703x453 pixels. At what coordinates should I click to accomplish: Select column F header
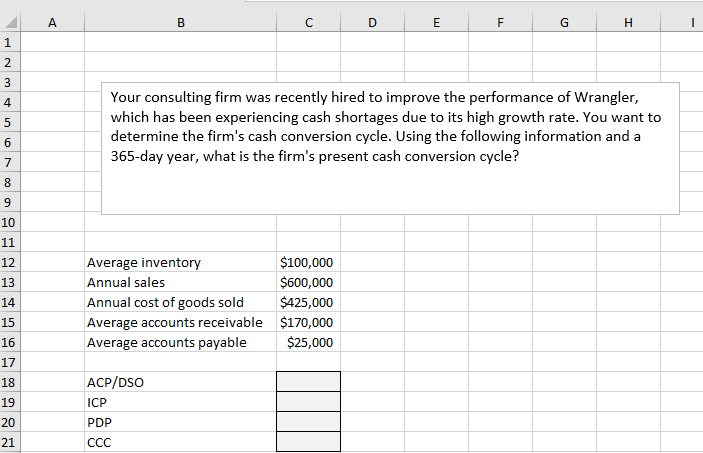[x=501, y=22]
